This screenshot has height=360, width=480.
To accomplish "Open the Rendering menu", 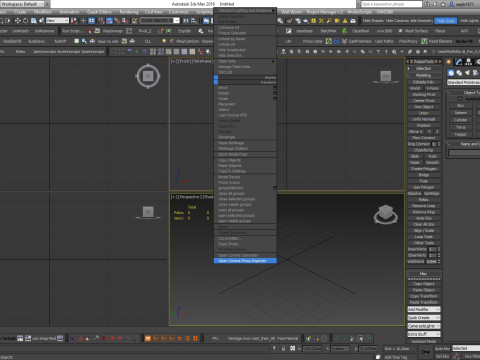I will click(129, 12).
